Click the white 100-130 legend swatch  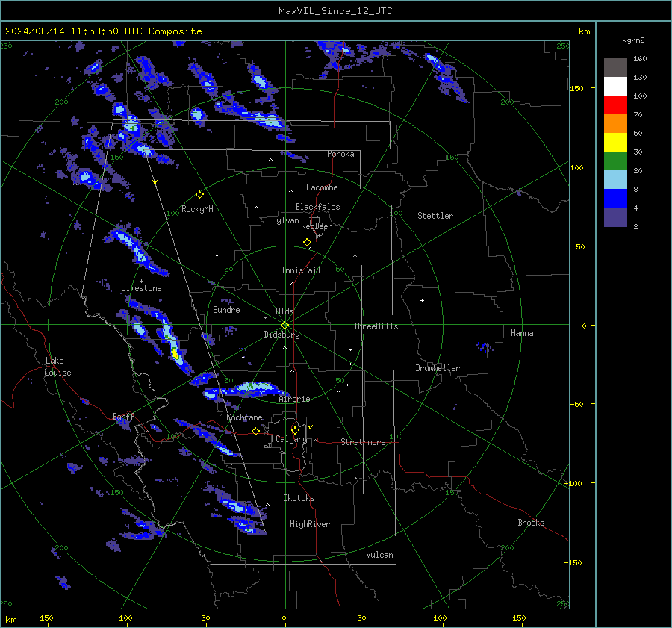pyautogui.click(x=615, y=86)
